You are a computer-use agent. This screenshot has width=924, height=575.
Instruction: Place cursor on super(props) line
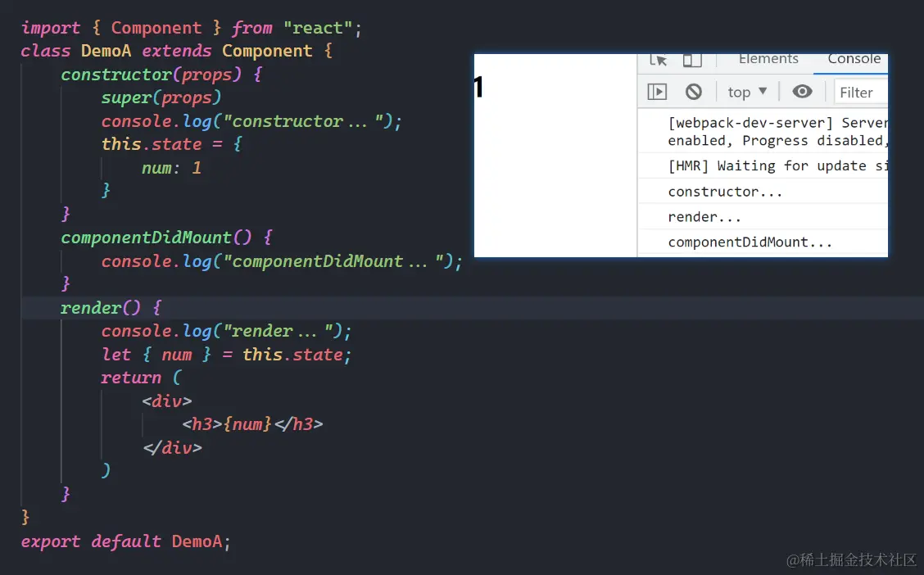click(161, 97)
